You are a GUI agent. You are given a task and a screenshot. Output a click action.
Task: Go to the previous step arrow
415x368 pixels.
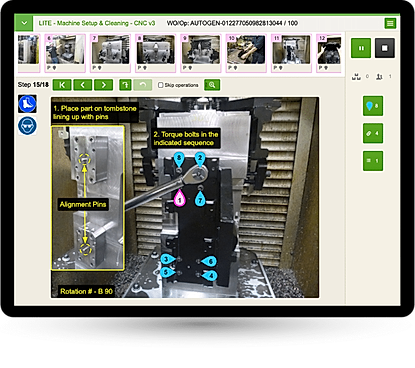point(83,85)
